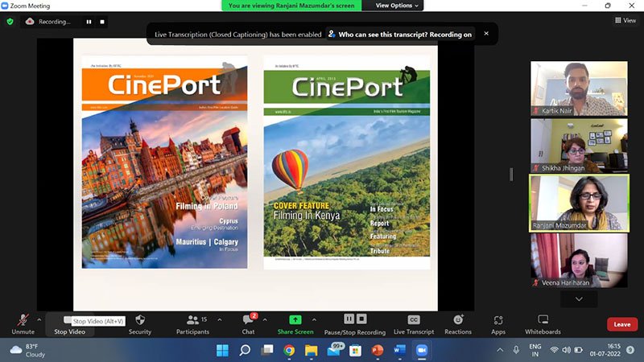Change gallery layout with View button

coord(625,20)
